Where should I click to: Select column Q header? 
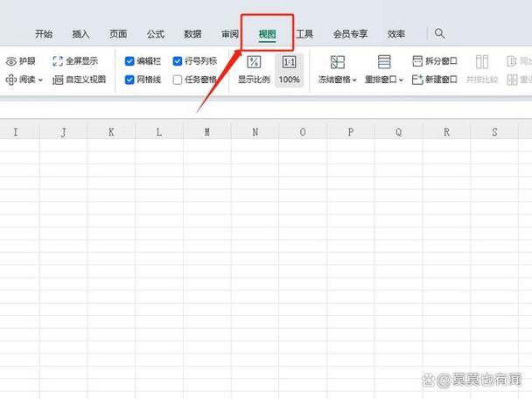(x=399, y=132)
